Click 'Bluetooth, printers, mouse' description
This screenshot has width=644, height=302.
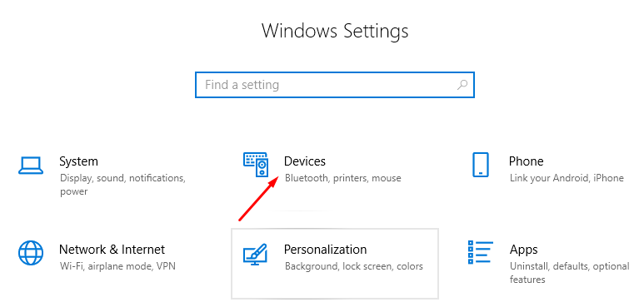(x=343, y=178)
